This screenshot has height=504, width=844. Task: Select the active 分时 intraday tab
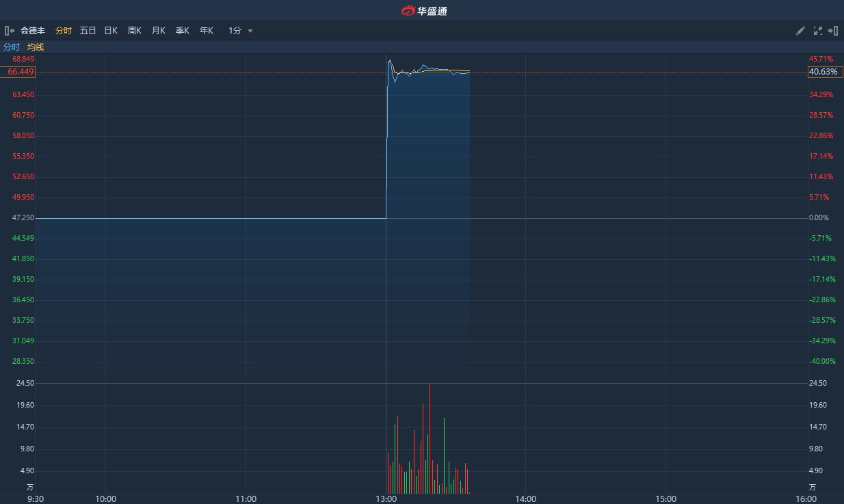pyautogui.click(x=64, y=31)
